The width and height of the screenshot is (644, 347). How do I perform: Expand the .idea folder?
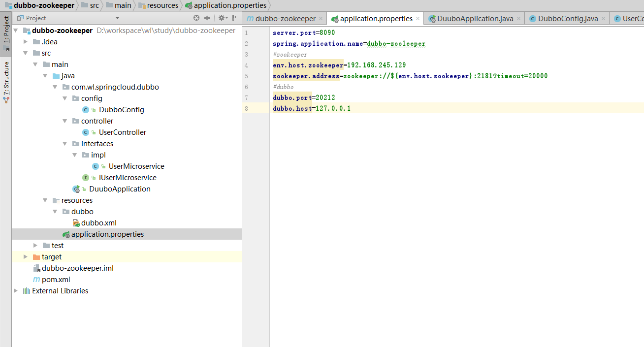[26, 42]
